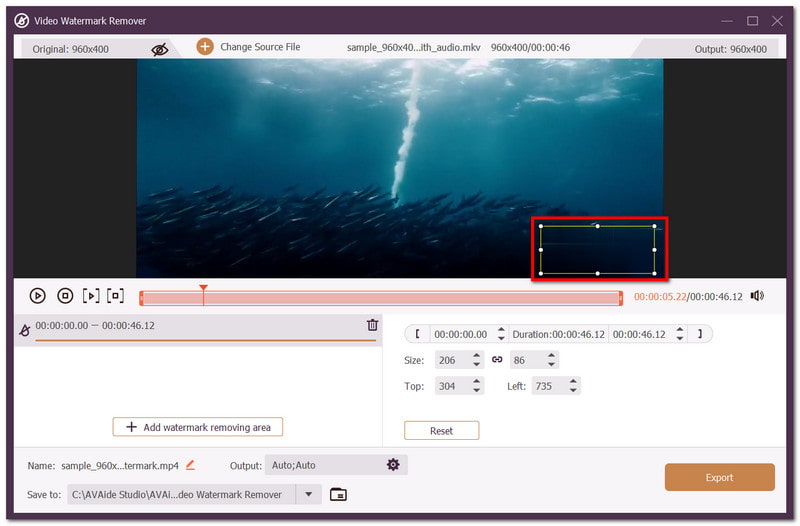
Task: Toggle original preview with the eye icon
Action: pos(160,49)
